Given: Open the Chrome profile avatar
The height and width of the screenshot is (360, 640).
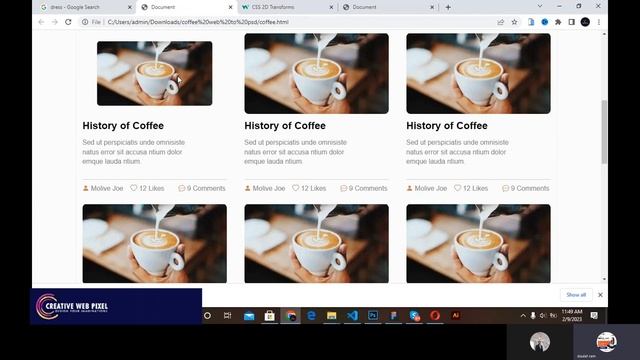Looking at the screenshot, I should pyautogui.click(x=585, y=22).
